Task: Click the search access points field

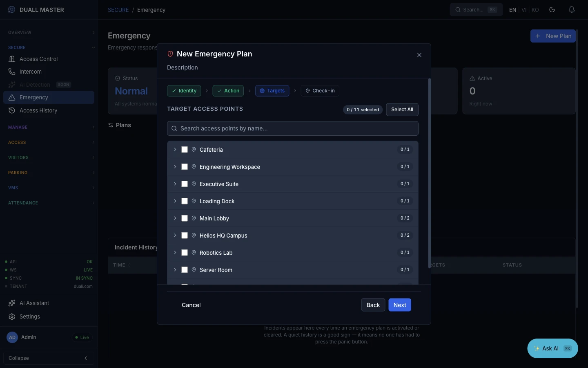Action: [x=293, y=128]
